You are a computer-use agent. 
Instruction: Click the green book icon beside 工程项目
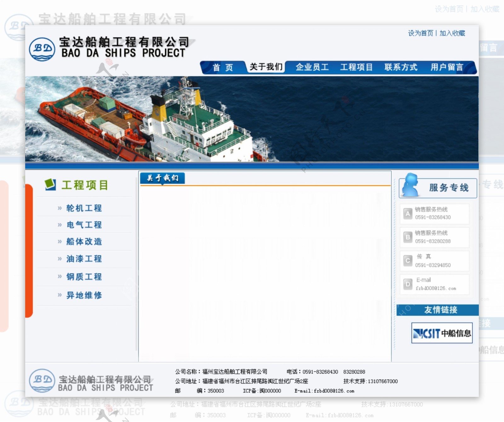pyautogui.click(x=50, y=185)
